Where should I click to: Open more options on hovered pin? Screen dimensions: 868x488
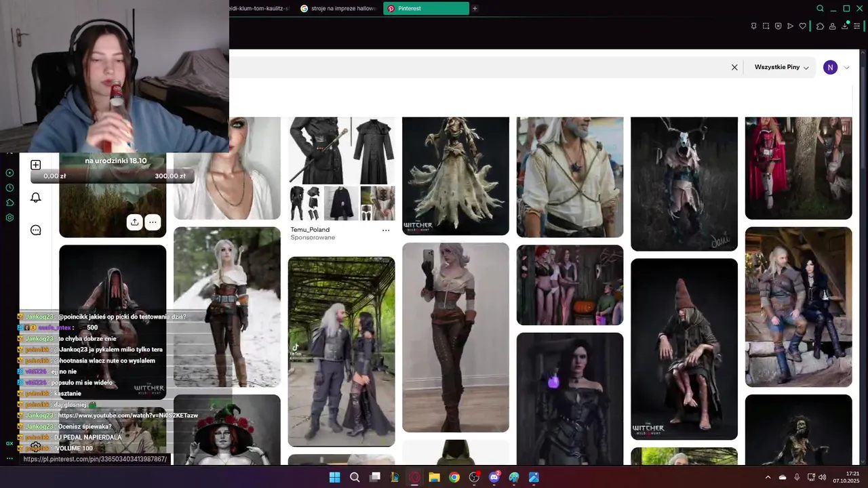click(153, 222)
